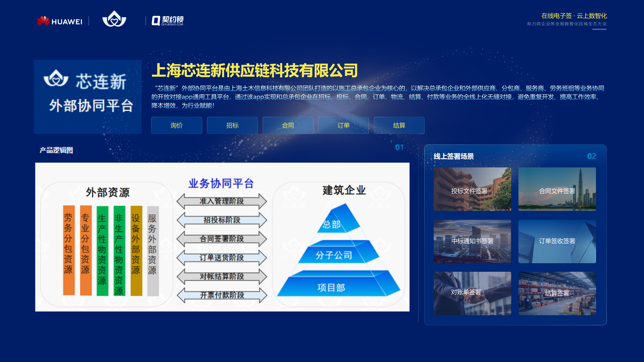Click the 外部资源 diagram heading
Viewport: 644px width, 362px height.
(107, 192)
